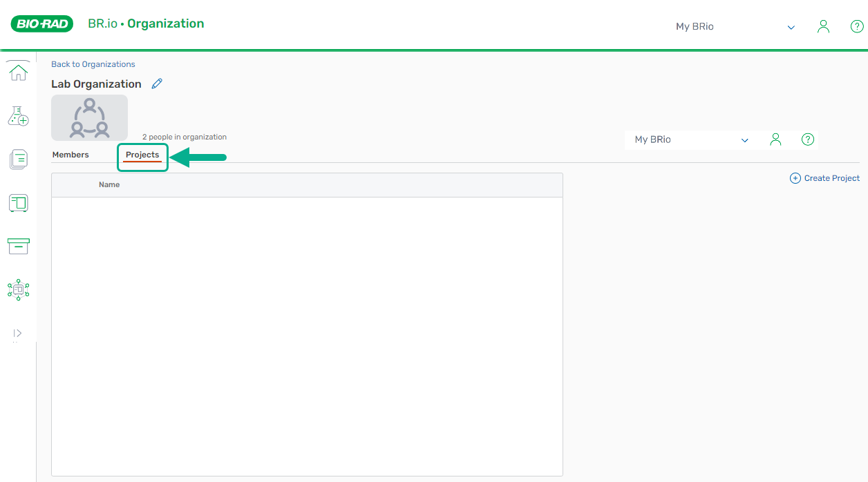Image resolution: width=868 pixels, height=482 pixels.
Task: Click the connected instrument network icon
Action: coord(18,289)
